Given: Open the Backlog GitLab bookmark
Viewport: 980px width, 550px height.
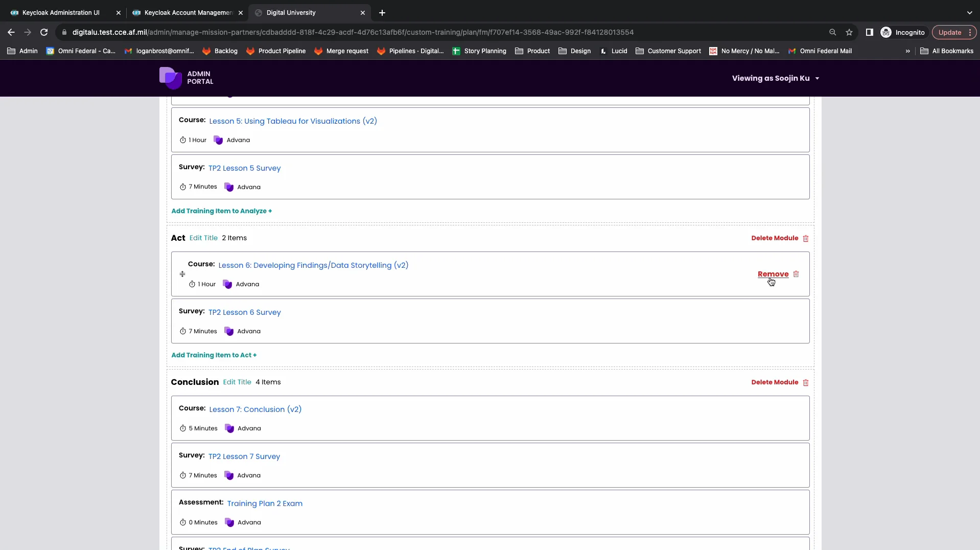Looking at the screenshot, I should coord(220,51).
